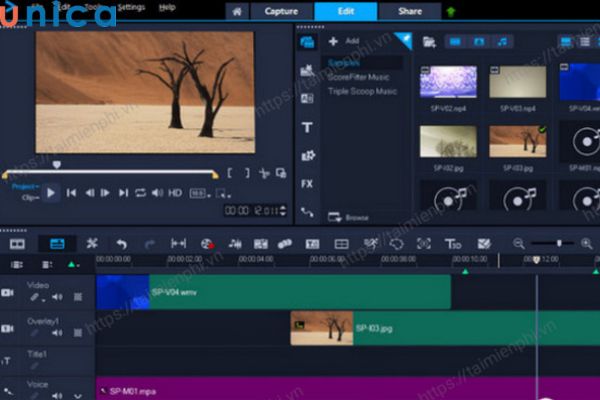Open the 3D Title Editor
Viewport: 600px width, 400px height.
[x=453, y=244]
